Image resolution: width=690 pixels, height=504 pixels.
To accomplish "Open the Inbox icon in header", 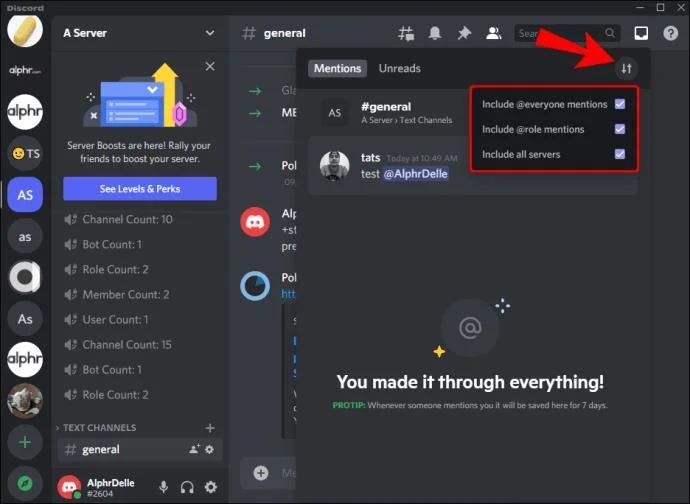I will tap(641, 33).
